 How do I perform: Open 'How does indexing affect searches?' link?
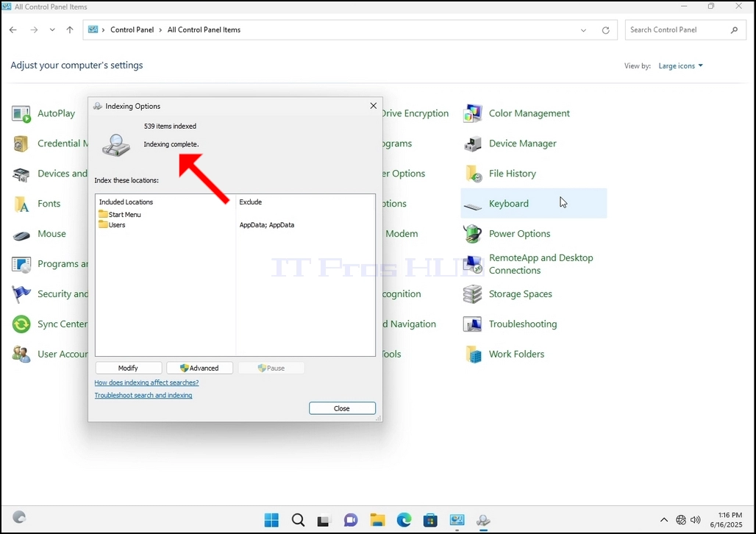[x=146, y=382]
